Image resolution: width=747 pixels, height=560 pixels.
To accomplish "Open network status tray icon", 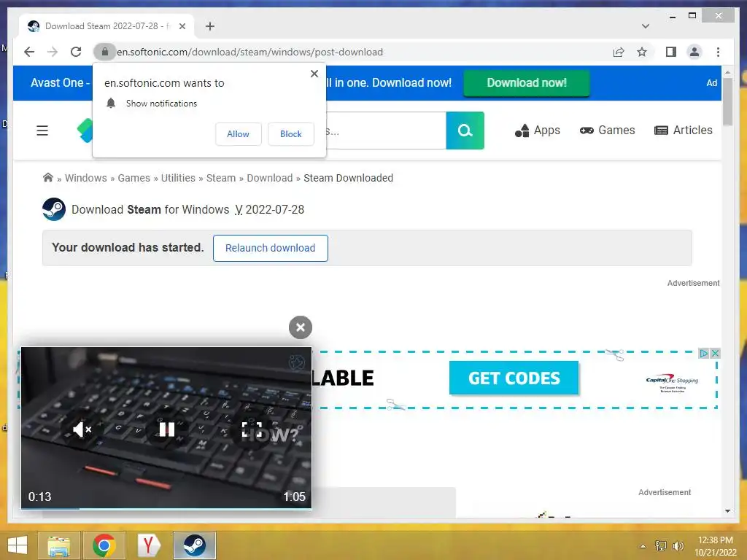I will 661,546.
